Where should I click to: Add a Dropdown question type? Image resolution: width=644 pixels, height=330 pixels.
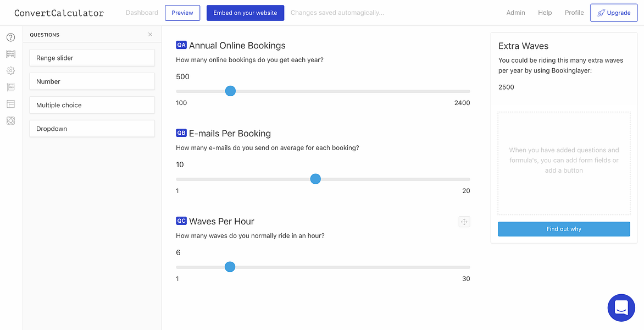pyautogui.click(x=92, y=128)
